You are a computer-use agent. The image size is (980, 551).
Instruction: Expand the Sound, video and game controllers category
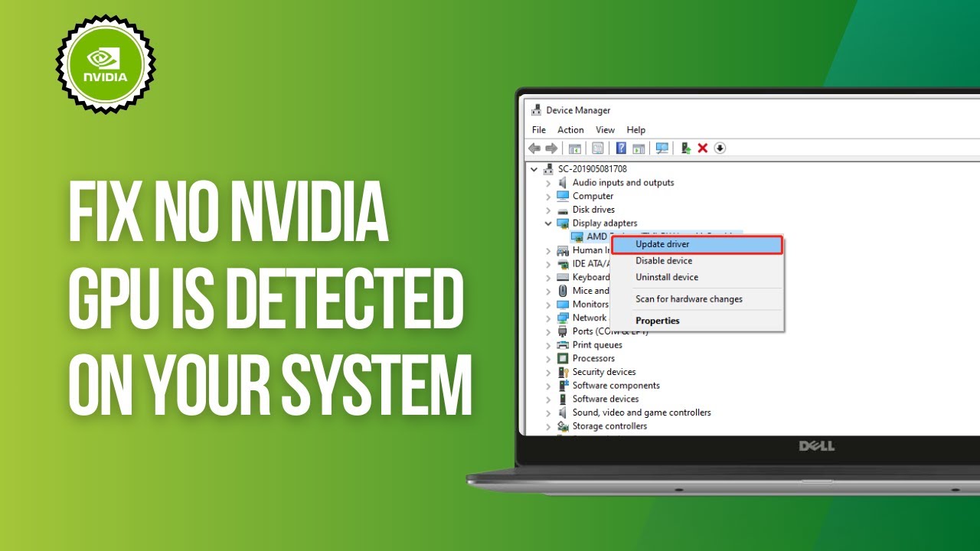[x=548, y=412]
